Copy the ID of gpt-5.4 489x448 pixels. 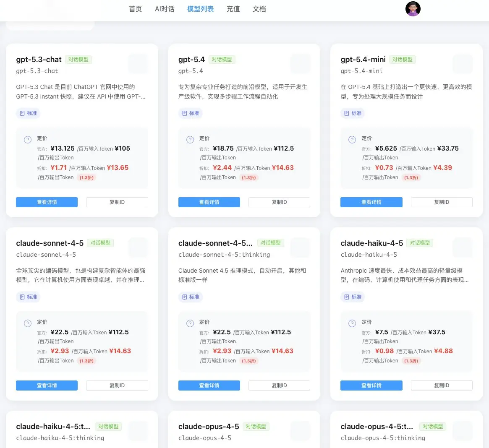[x=279, y=202]
